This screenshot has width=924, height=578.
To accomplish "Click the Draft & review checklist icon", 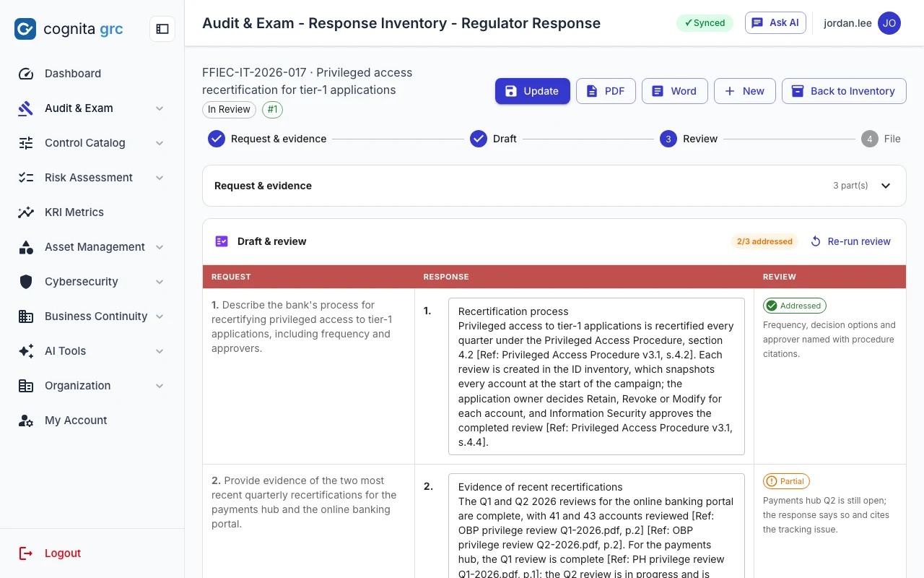I will point(222,241).
